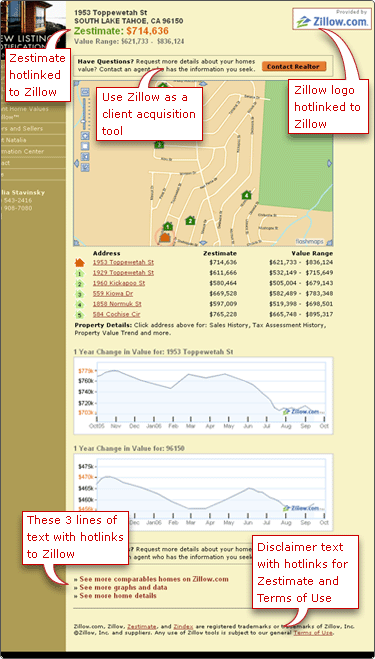Screen dimensions: 375x659
Task: Click Zestimate value $611,666
Action: 223,273
